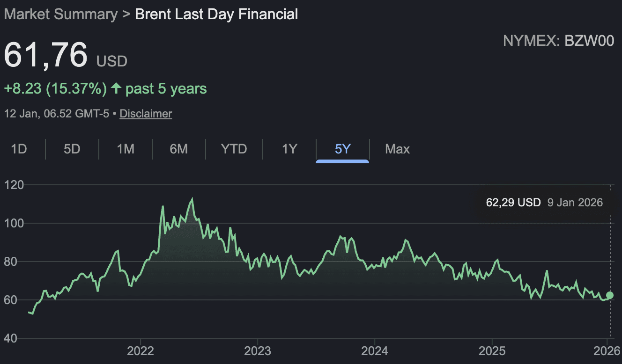Switch to the 6M chart view
Image resolution: width=622 pixels, height=364 pixels.
click(178, 149)
